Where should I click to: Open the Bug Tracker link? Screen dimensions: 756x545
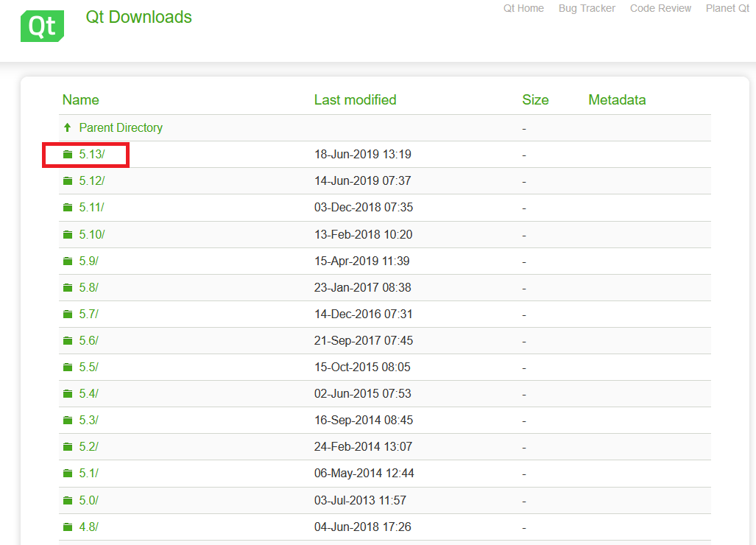pyautogui.click(x=587, y=8)
